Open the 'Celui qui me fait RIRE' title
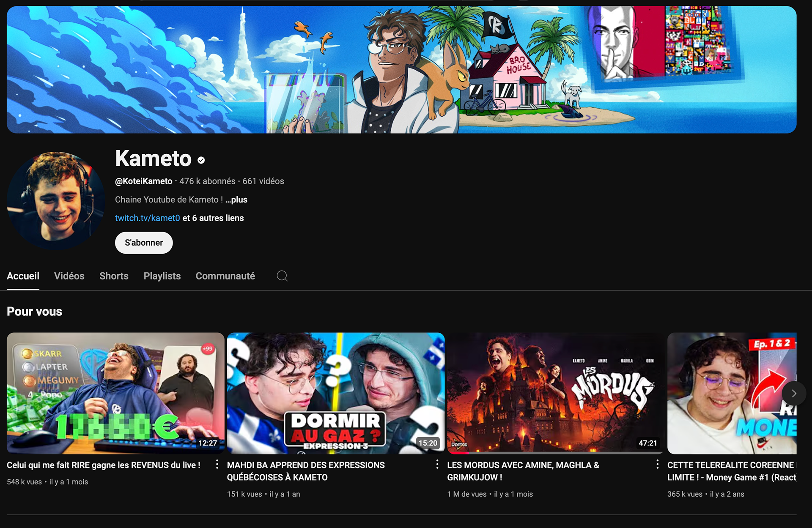The width and height of the screenshot is (812, 528). click(104, 465)
